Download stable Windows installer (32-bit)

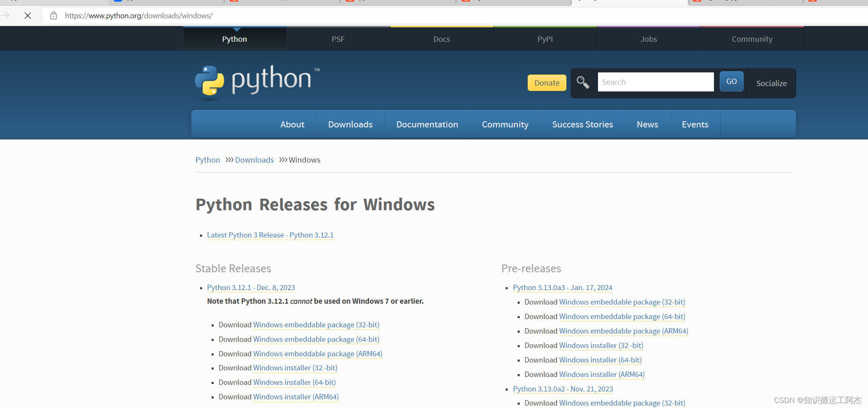pyautogui.click(x=295, y=368)
